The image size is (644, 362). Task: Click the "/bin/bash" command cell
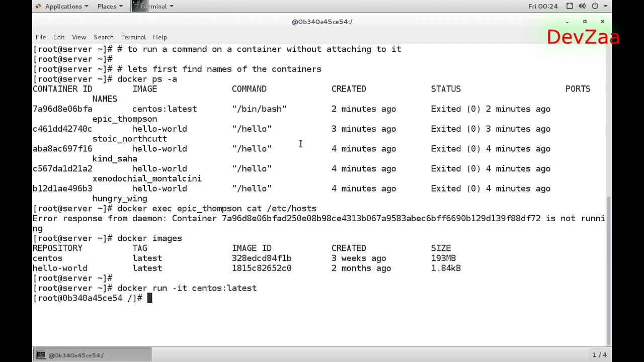259,109
